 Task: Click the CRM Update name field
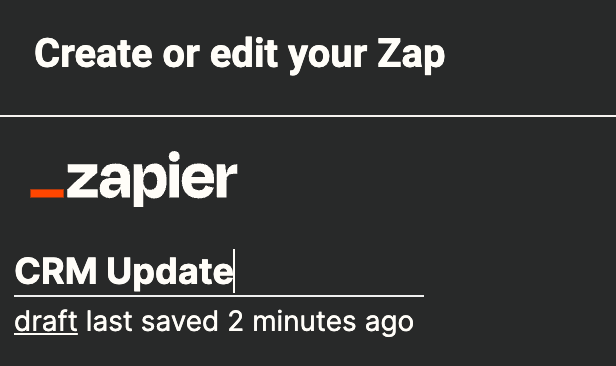click(219, 271)
